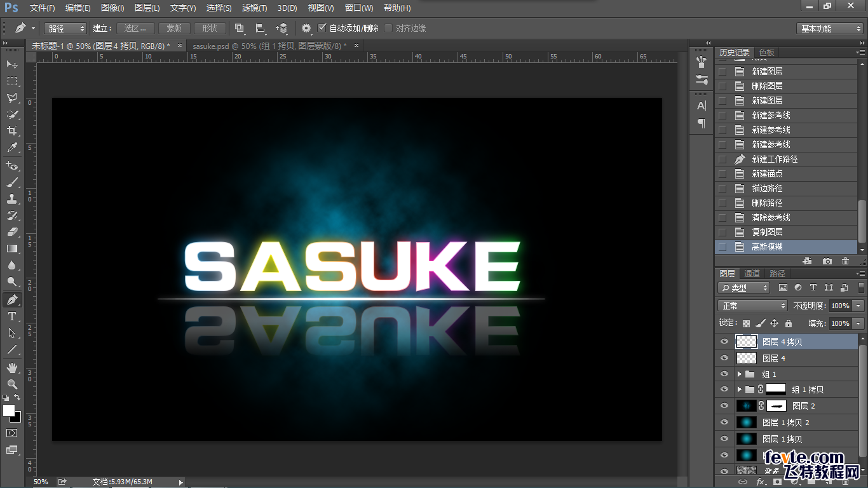Click the 形状 button
The width and height of the screenshot is (868, 488).
tap(210, 28)
